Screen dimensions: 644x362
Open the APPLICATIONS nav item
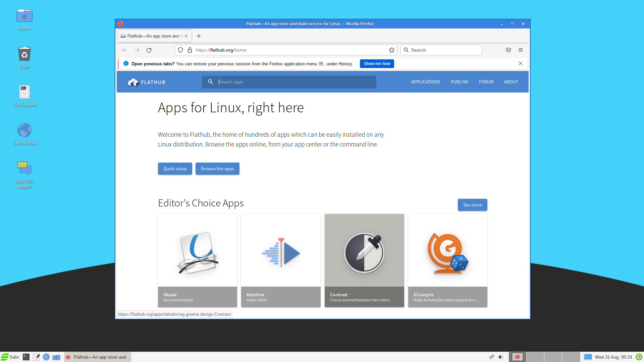[x=426, y=82]
